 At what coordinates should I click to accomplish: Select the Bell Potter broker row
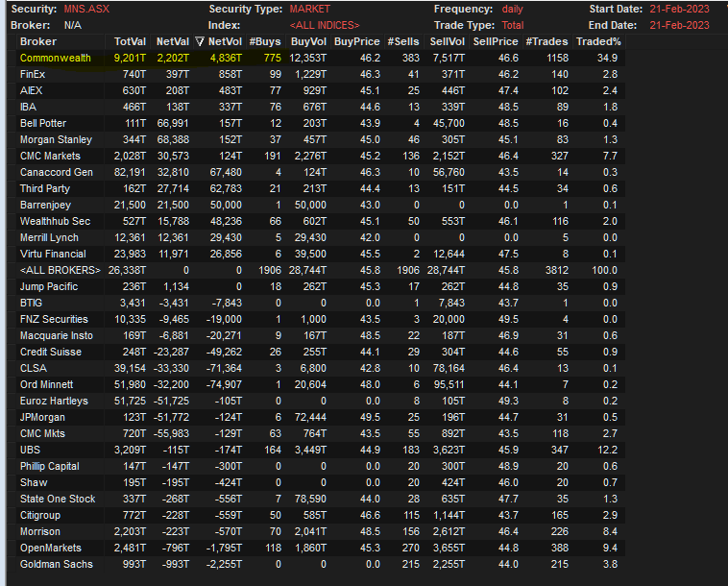click(x=321, y=123)
